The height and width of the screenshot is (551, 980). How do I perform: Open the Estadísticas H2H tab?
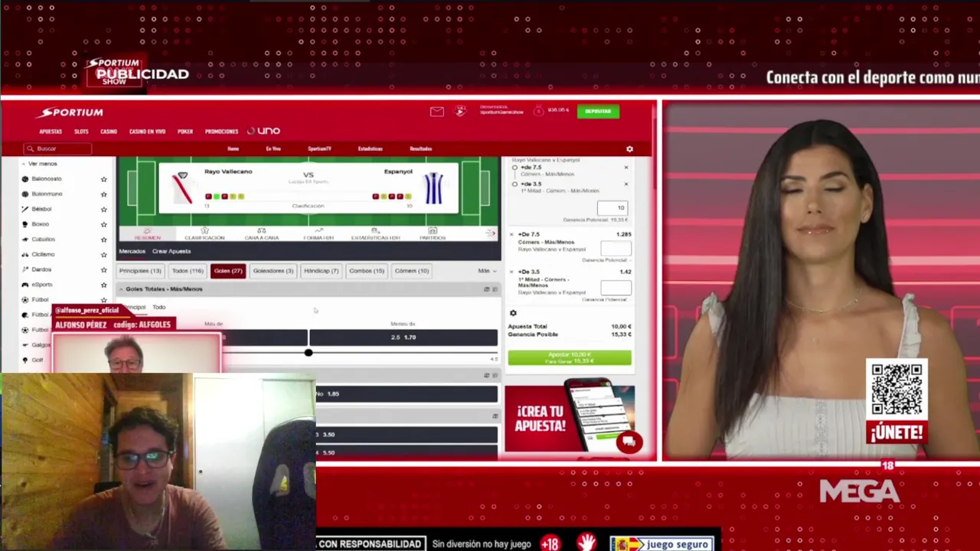pos(375,234)
